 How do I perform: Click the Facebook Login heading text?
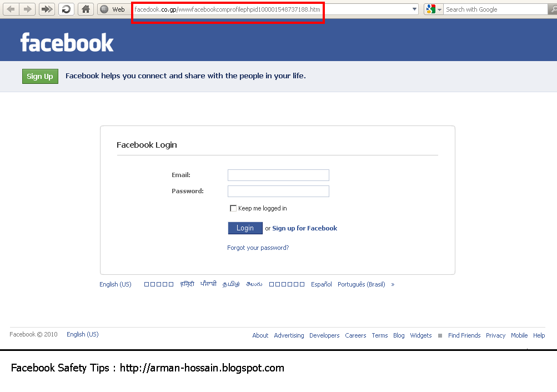147,145
